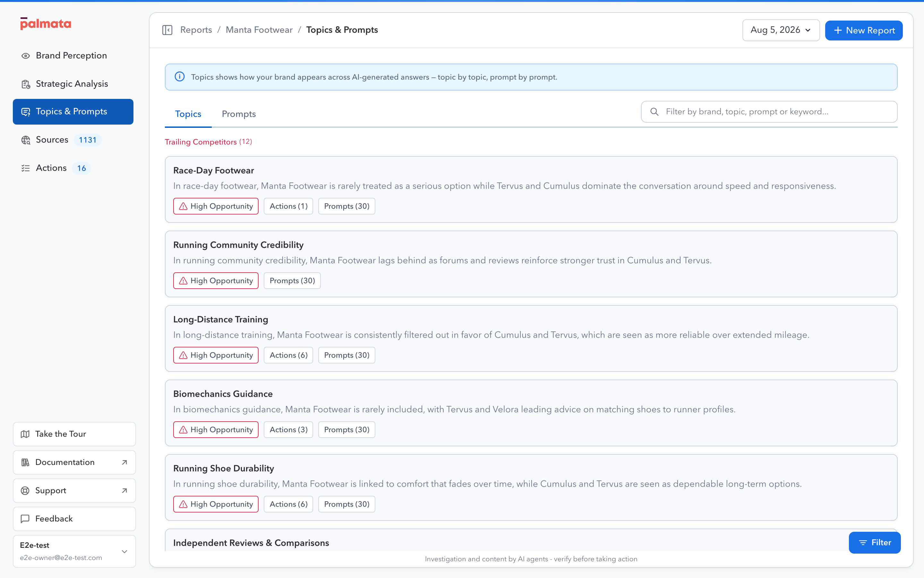Screen dimensions: 924x578
Task: Click the Feedback speech bubble icon
Action: [25, 519]
